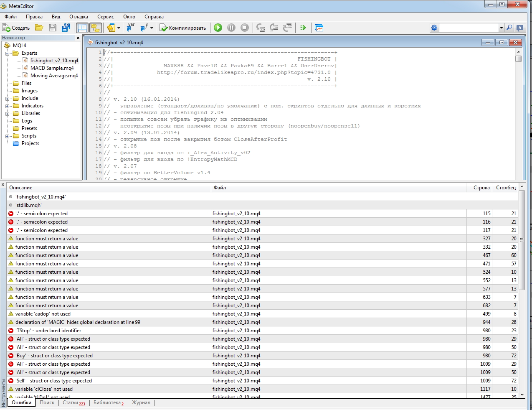Close the Навигатор panel
This screenshot has width=532, height=410.
pyautogui.click(x=78, y=38)
